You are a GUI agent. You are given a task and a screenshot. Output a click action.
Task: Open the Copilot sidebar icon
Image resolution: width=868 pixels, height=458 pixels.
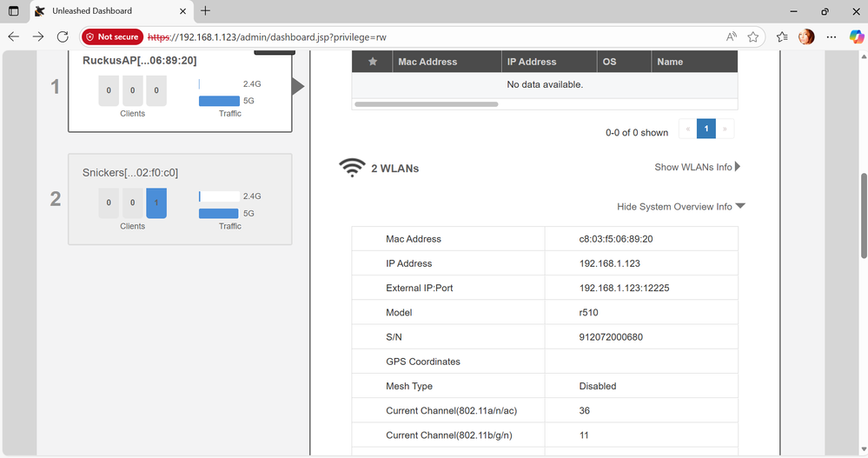pyautogui.click(x=857, y=37)
